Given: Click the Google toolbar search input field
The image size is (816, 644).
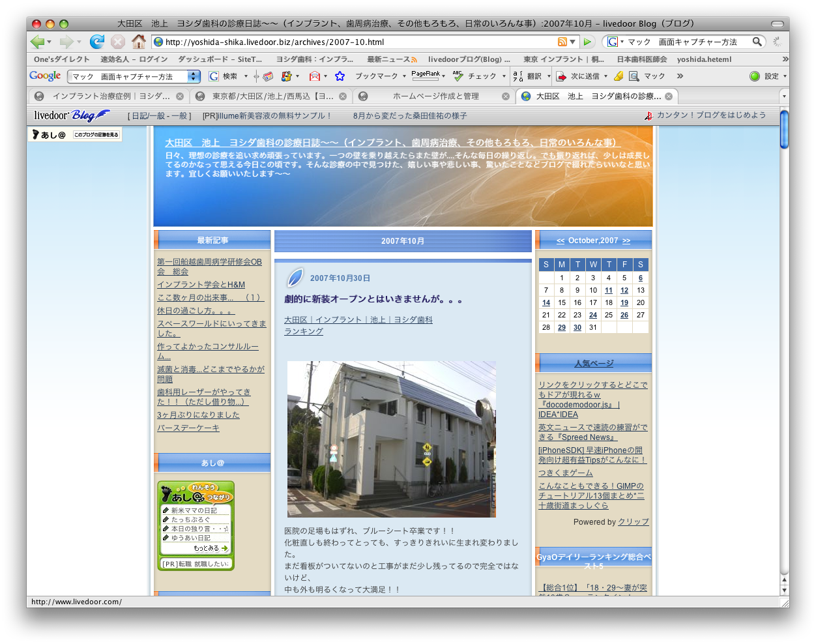Looking at the screenshot, I should tap(128, 76).
